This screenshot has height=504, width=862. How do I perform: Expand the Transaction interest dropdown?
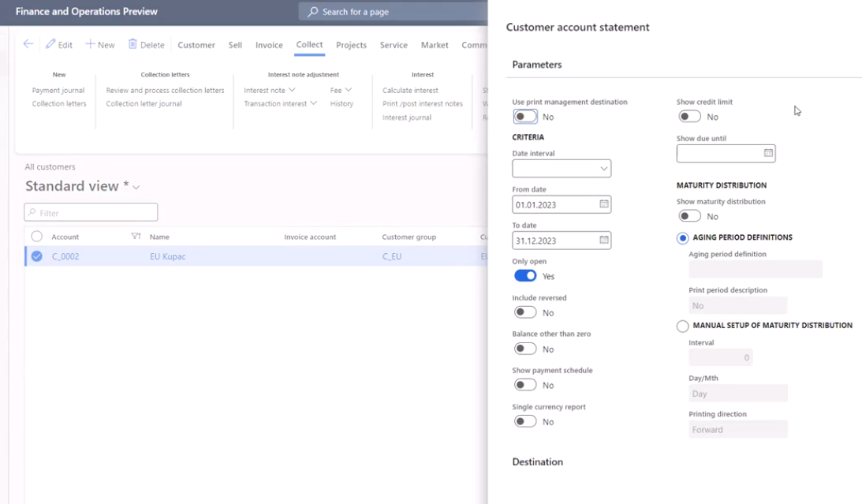[313, 103]
